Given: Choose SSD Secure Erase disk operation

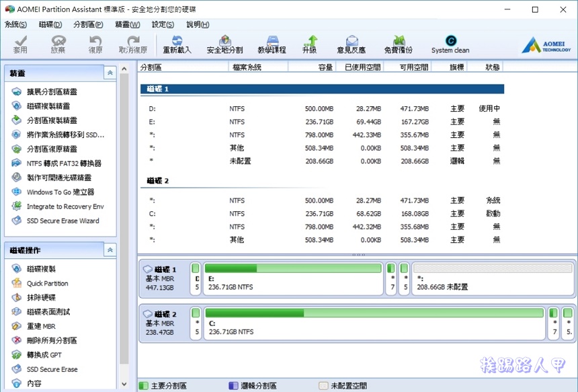Looking at the screenshot, I should pyautogui.click(x=44, y=369).
